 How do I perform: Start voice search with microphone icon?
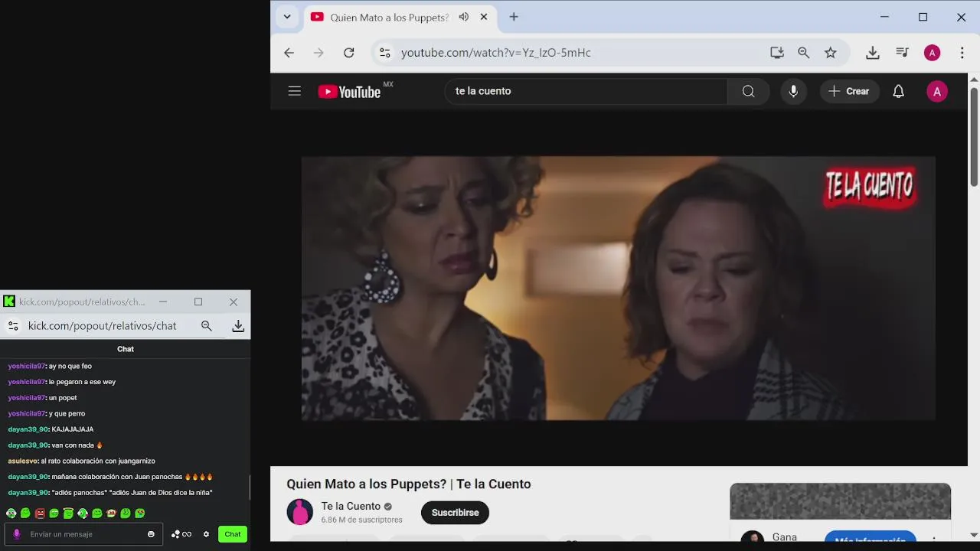coord(793,91)
